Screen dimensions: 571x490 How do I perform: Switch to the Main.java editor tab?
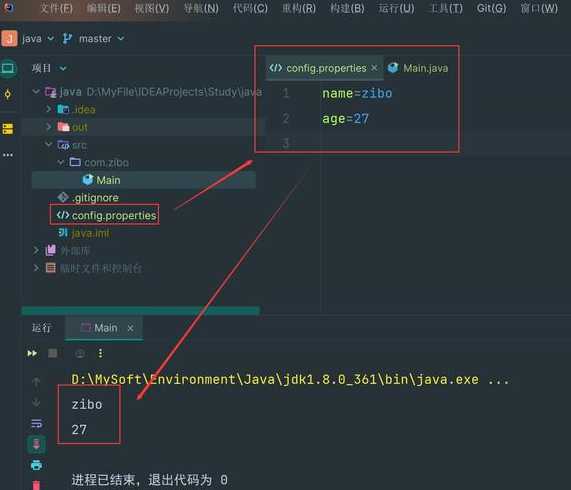[418, 68]
